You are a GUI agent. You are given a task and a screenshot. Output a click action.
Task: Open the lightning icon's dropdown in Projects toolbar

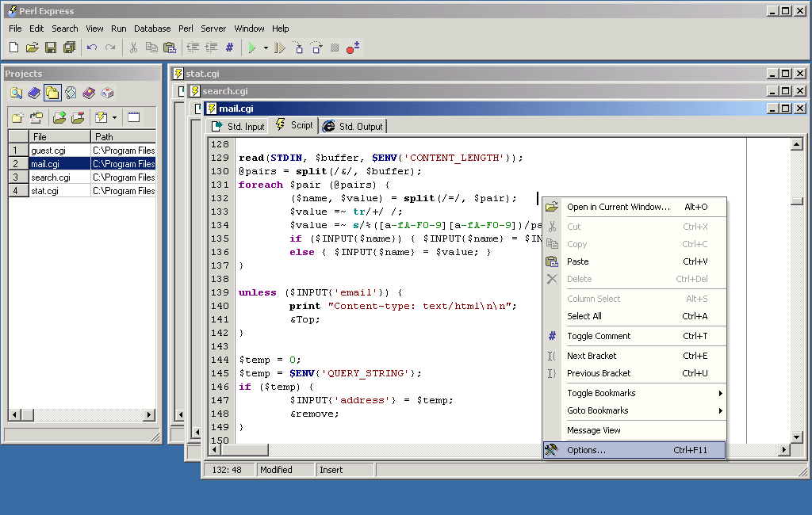coord(114,116)
